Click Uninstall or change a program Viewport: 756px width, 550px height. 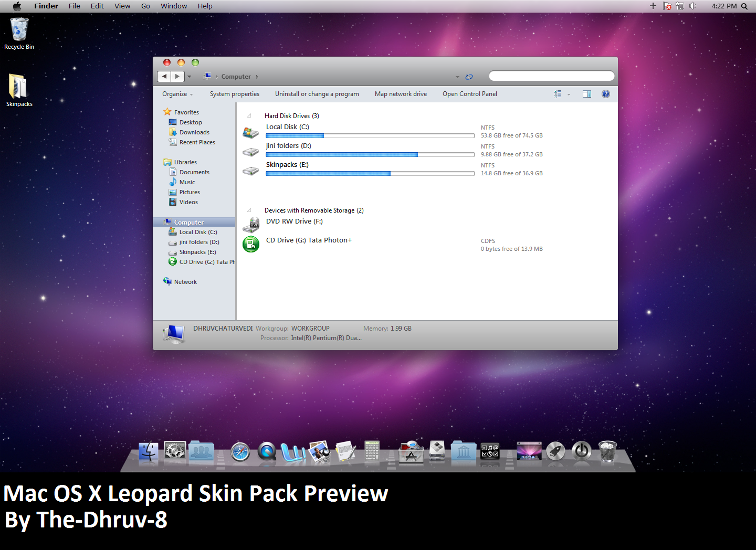(x=317, y=94)
